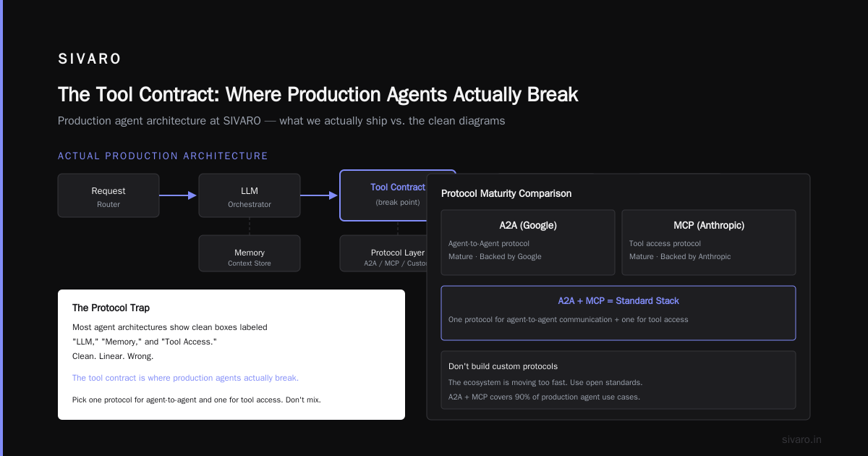Viewport: 868px width, 456px height.
Task: Click the Tool Contract break point box
Action: pyautogui.click(x=383, y=195)
